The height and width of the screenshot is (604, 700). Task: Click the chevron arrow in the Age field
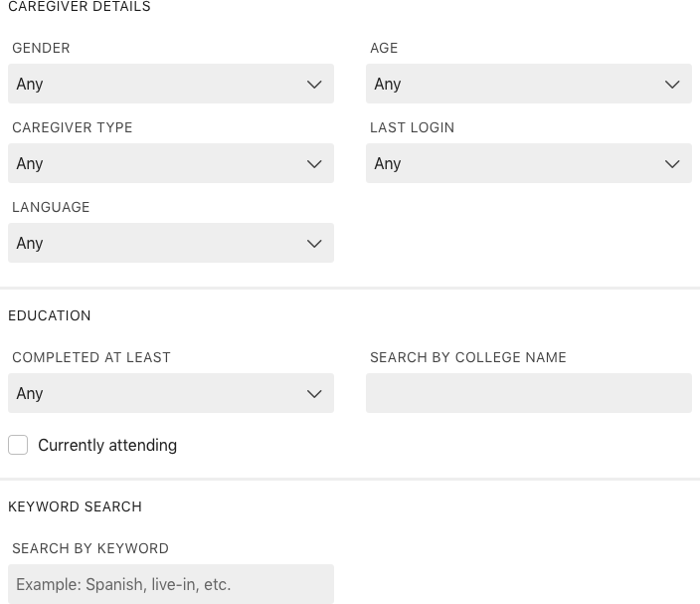672,85
